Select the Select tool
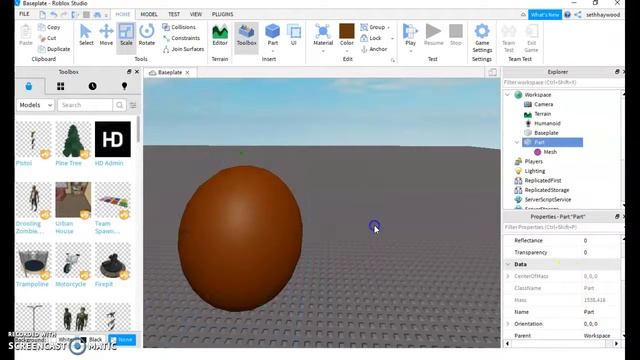640x360 pixels. pos(86,35)
